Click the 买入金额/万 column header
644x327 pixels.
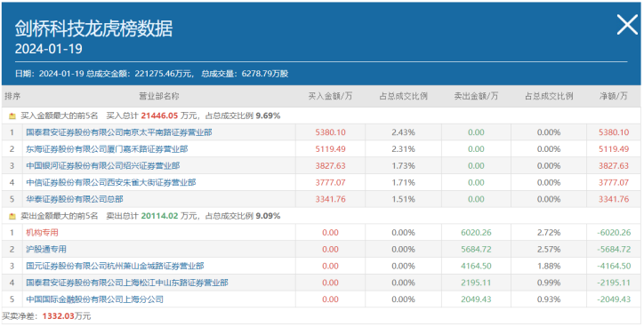(330, 97)
